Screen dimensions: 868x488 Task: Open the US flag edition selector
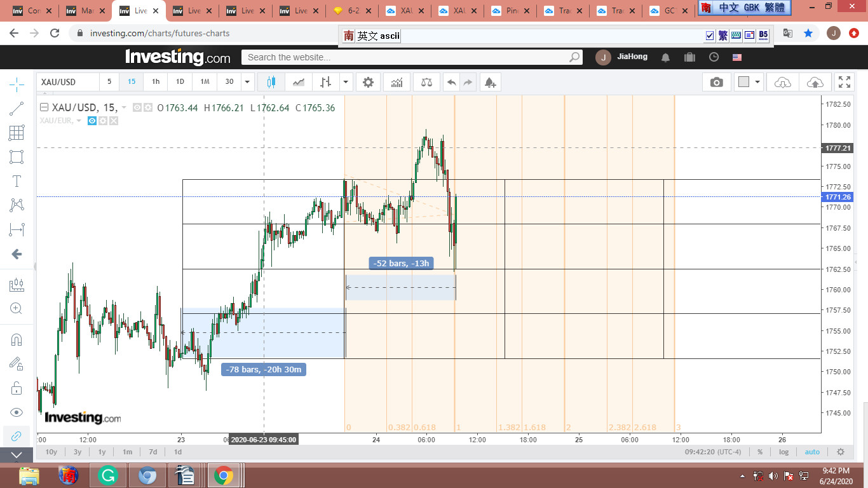(x=737, y=57)
